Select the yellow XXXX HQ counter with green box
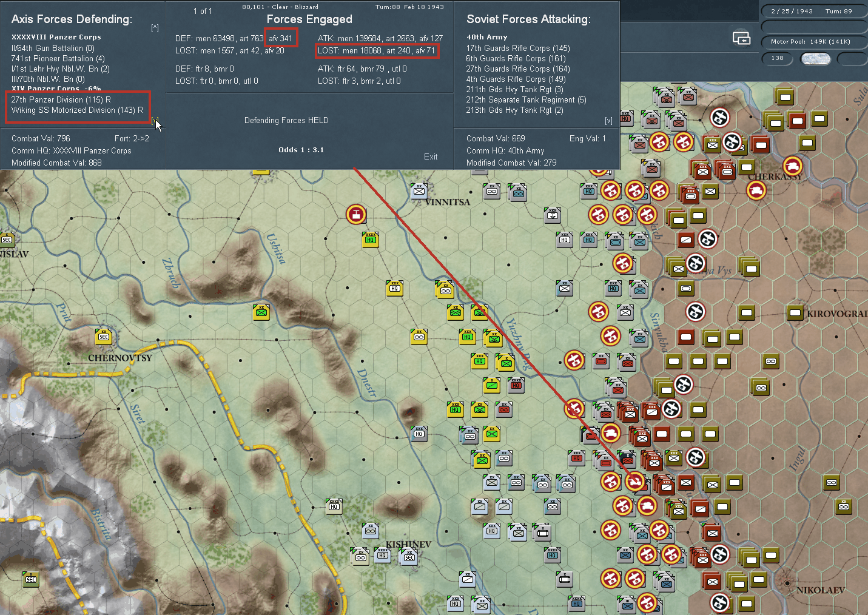868x615 pixels. click(x=371, y=239)
